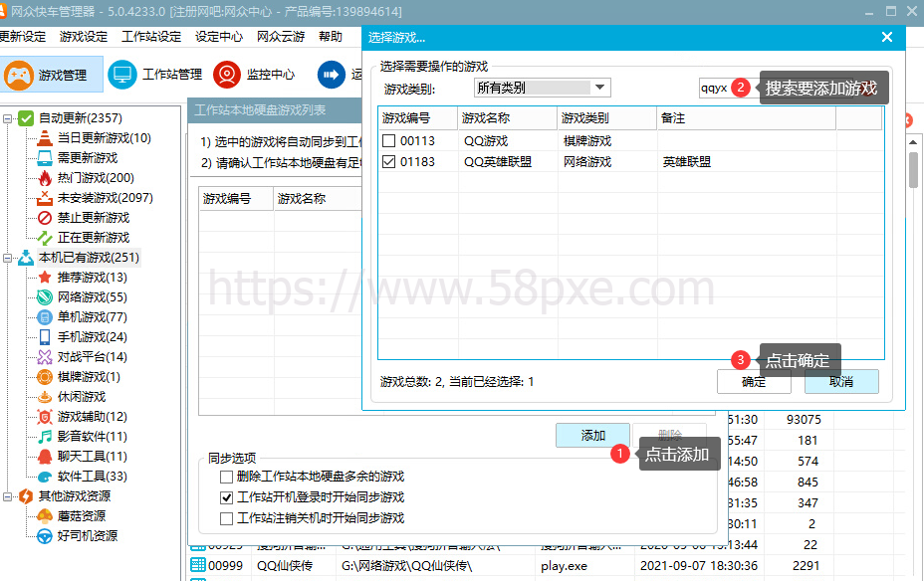Select the 好司机资源 steering wheel icon
Viewport: 924px width, 581px height.
click(x=45, y=536)
